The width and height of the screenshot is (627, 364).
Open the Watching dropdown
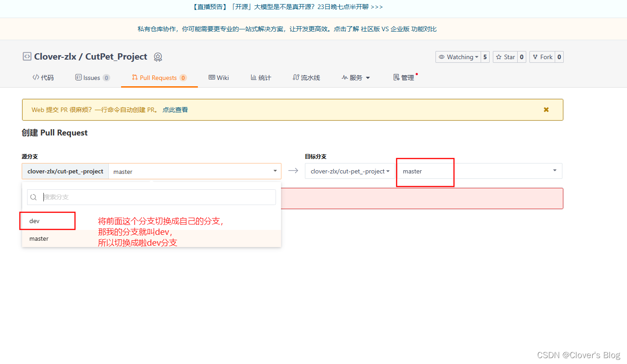(x=458, y=57)
